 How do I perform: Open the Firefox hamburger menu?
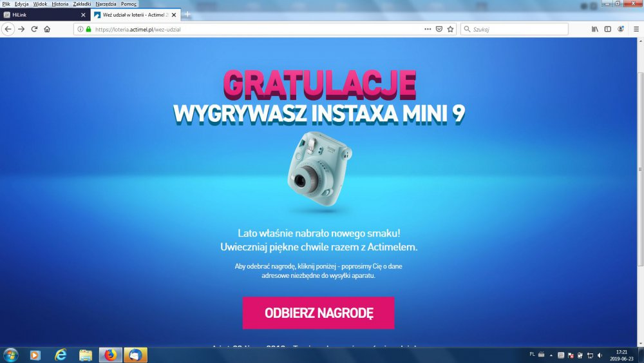(x=635, y=29)
